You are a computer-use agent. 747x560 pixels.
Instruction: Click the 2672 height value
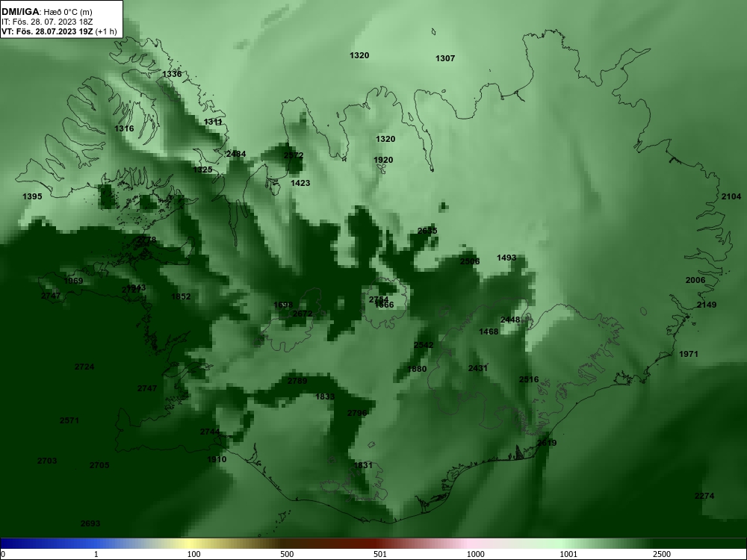point(303,314)
